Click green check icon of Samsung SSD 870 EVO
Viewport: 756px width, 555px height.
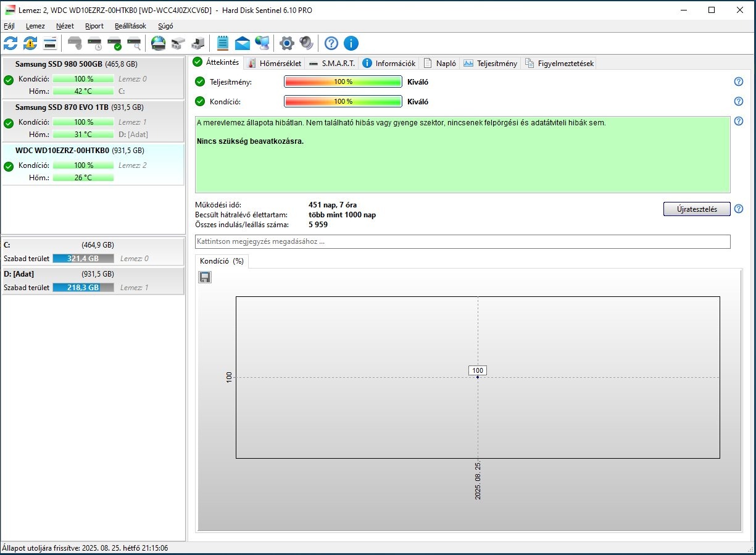[9, 123]
